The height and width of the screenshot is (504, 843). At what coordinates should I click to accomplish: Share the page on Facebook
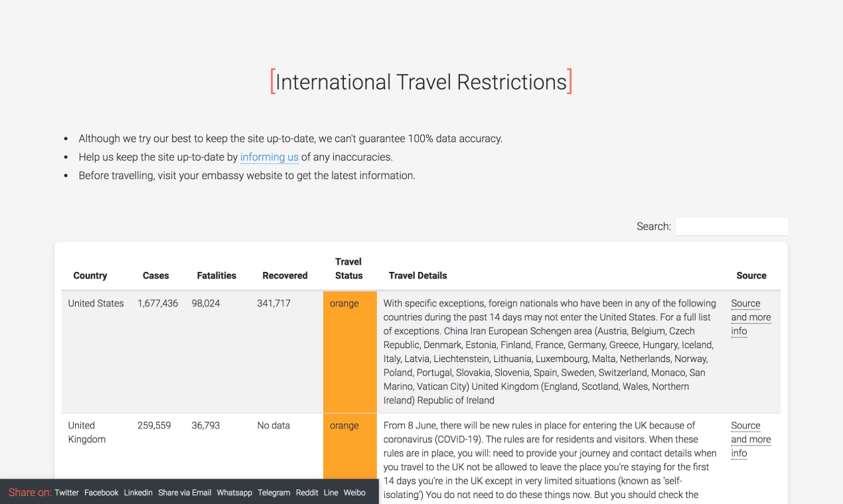[x=101, y=493]
